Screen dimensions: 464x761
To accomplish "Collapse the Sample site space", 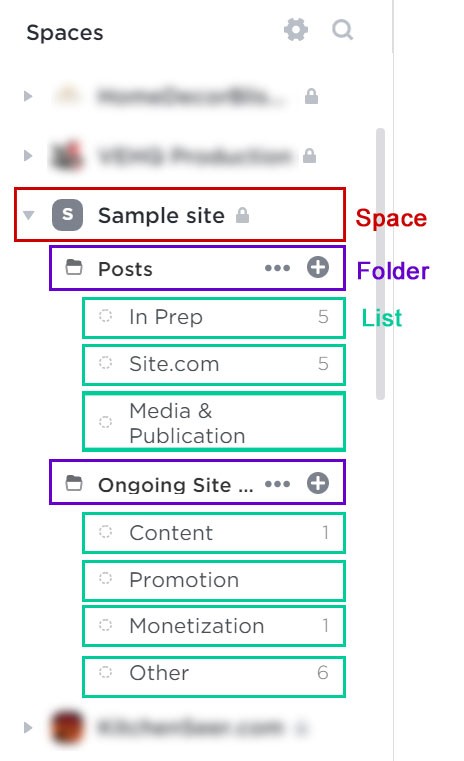I will coord(29,215).
